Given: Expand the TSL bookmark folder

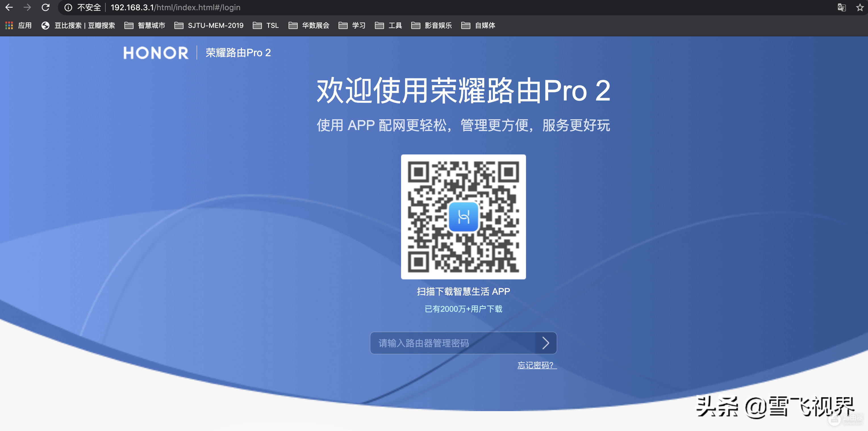Looking at the screenshot, I should [266, 25].
